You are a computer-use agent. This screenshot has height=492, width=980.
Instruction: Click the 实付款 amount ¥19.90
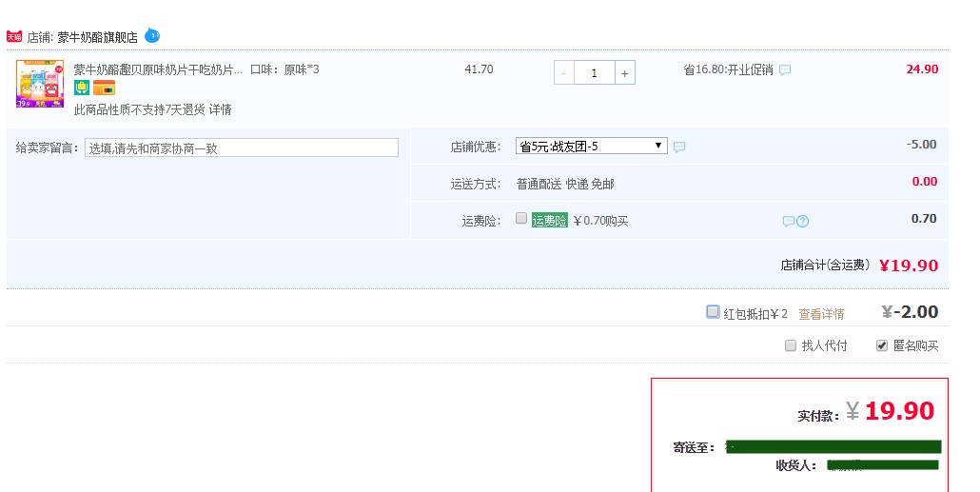[891, 411]
